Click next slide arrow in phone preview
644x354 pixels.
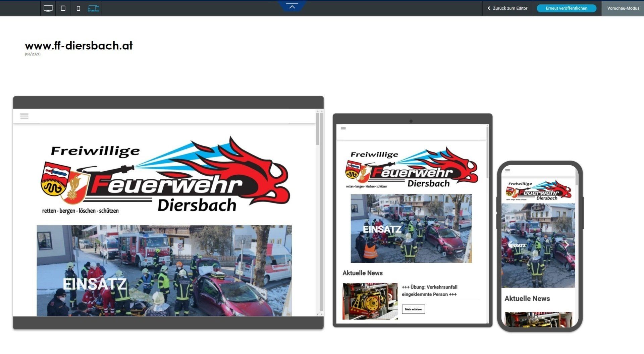pyautogui.click(x=567, y=245)
